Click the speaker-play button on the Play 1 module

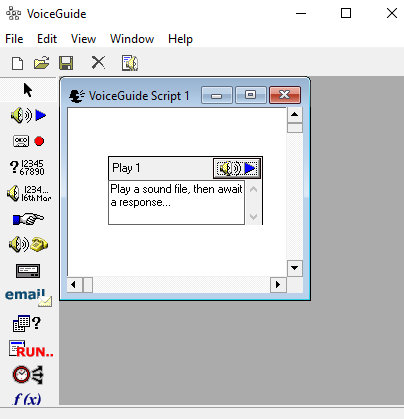click(237, 168)
